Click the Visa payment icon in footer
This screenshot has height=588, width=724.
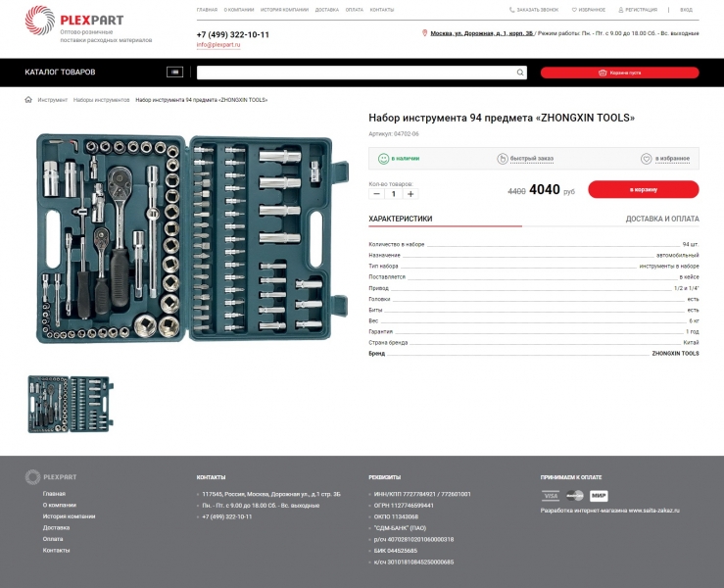[551, 496]
